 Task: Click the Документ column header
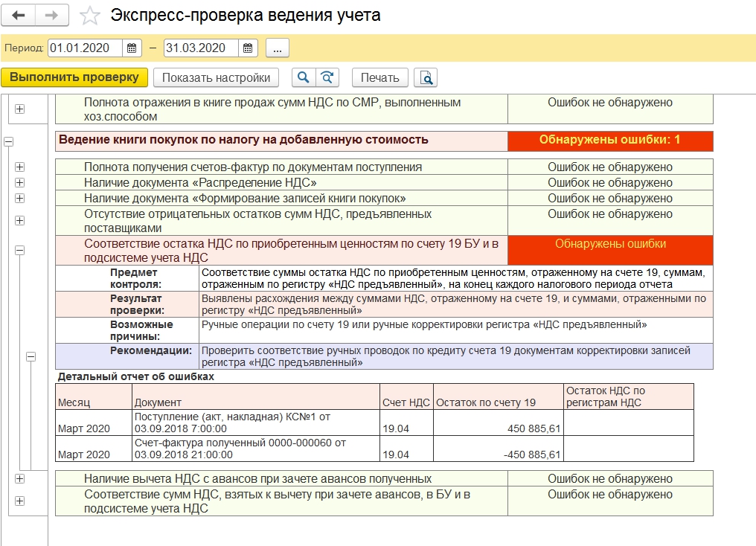256,396
